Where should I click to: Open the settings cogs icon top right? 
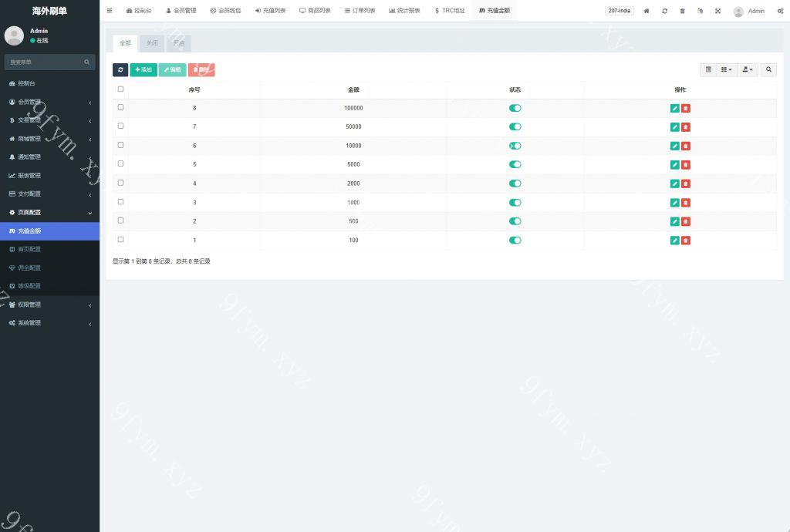tap(780, 11)
